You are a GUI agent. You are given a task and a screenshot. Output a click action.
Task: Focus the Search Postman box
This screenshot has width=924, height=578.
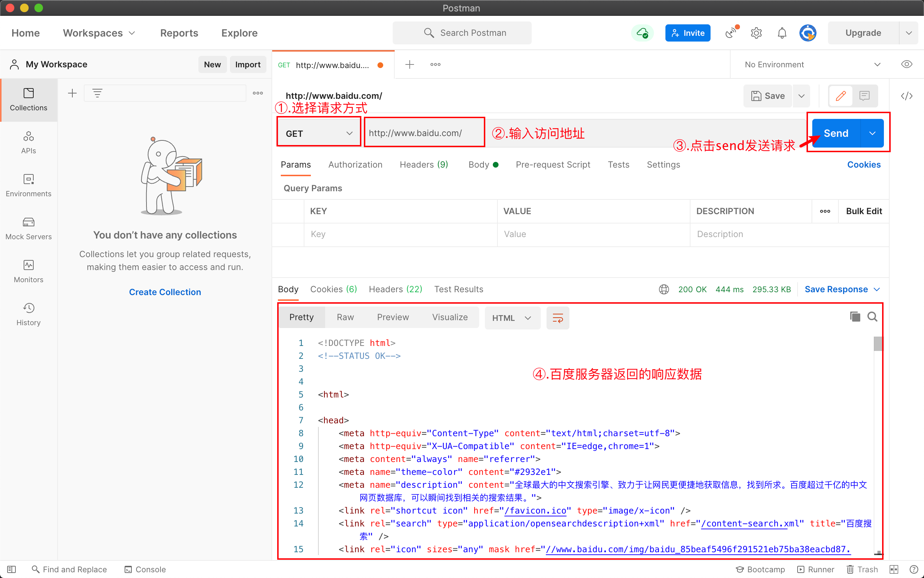pyautogui.click(x=462, y=33)
